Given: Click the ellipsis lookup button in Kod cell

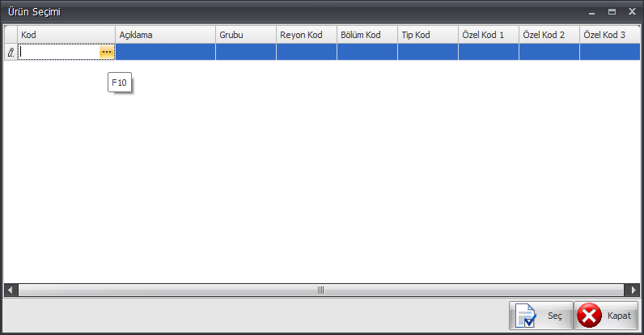Looking at the screenshot, I should [x=106, y=52].
